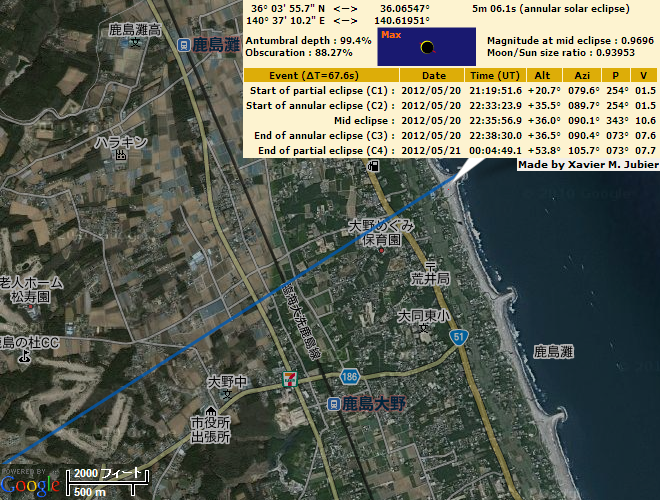The width and height of the screenshot is (660, 500).
Task: Click the Start of partial eclipse (C1) row
Action: coord(450,91)
